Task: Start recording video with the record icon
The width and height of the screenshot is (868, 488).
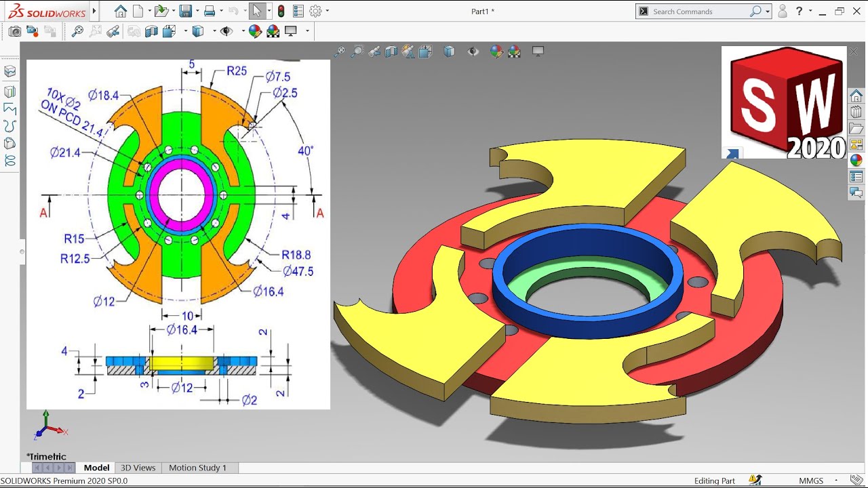Action: (32, 30)
